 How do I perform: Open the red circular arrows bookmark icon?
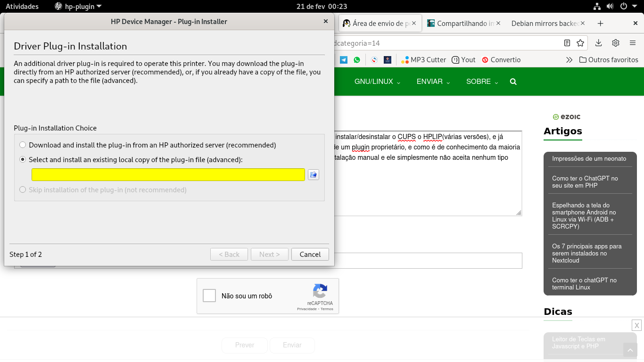click(x=374, y=60)
